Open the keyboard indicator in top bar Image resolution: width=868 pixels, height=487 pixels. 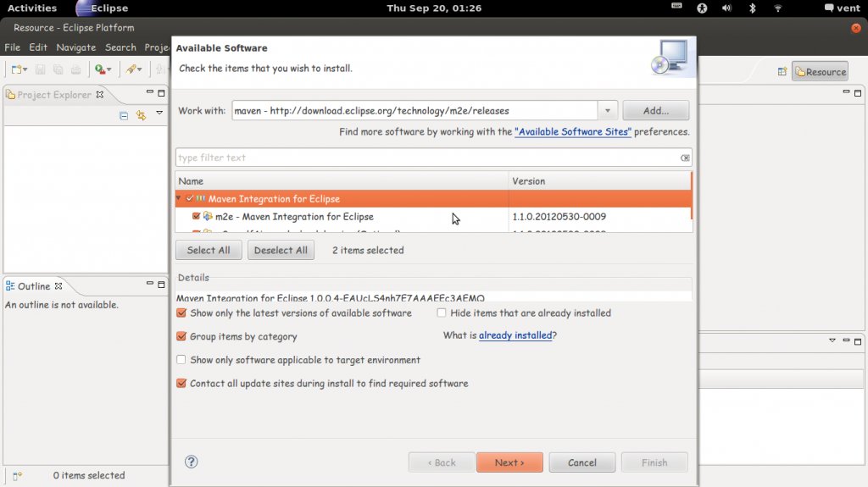(676, 7)
